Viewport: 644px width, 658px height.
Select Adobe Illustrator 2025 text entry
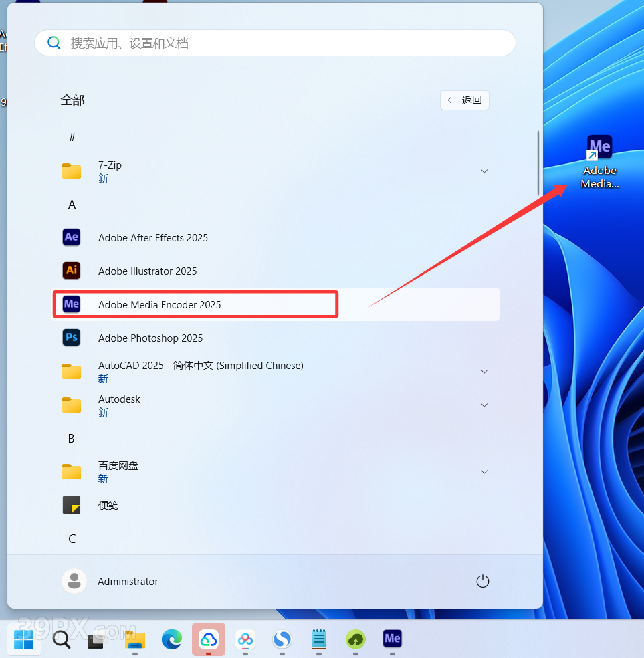pos(147,271)
